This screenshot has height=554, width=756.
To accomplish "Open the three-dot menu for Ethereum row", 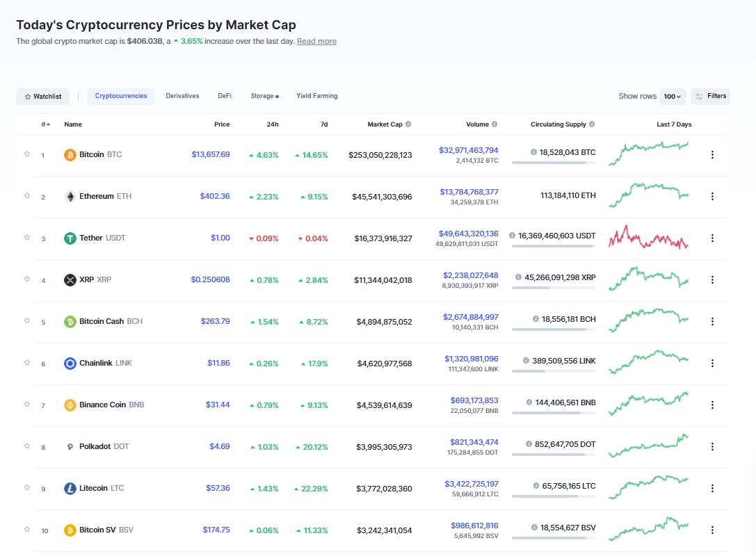I will tap(712, 197).
